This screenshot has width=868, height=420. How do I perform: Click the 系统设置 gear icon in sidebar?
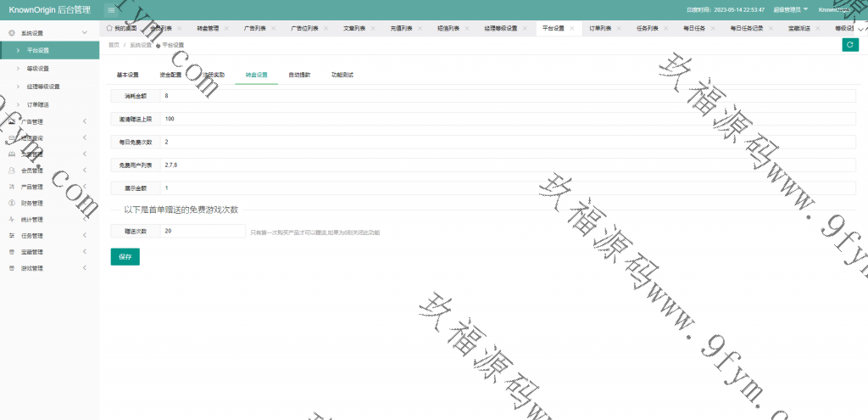(12, 32)
